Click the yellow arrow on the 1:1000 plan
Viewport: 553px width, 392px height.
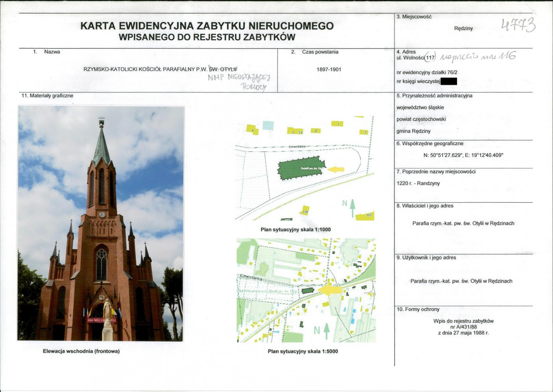pos(336,170)
